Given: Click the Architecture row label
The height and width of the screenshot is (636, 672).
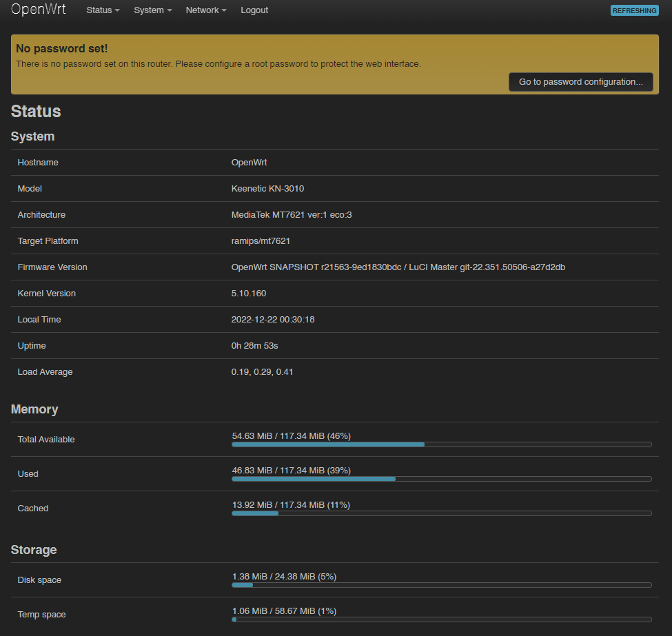Looking at the screenshot, I should 41,215.
